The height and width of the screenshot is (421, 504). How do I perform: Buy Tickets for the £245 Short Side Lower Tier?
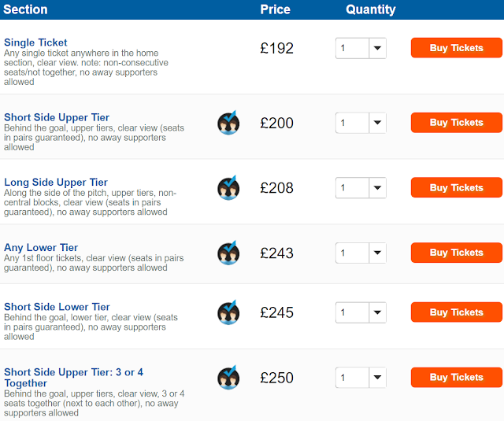coord(456,312)
